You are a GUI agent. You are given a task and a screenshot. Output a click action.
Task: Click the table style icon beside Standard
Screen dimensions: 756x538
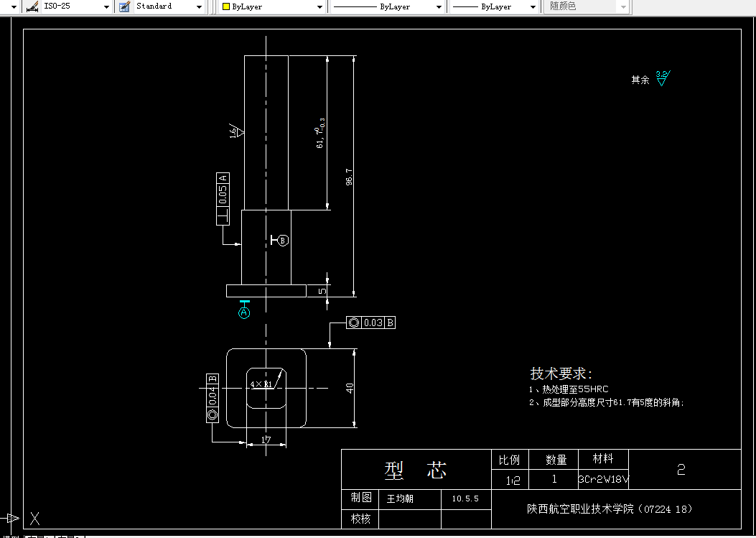(x=124, y=6)
